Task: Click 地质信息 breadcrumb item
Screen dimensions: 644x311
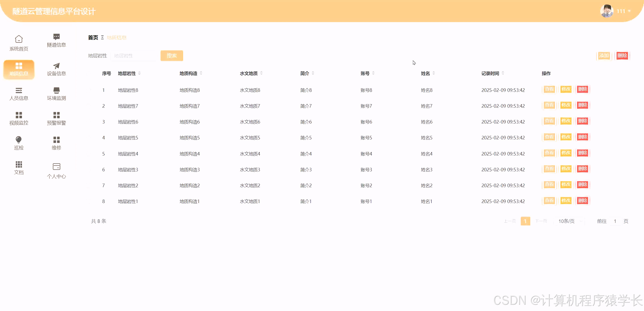Action: pos(116,37)
